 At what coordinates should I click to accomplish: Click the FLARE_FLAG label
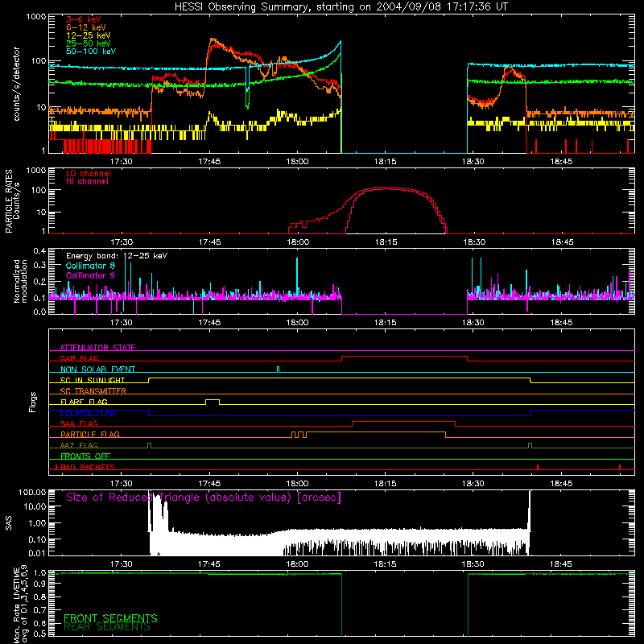(84, 402)
